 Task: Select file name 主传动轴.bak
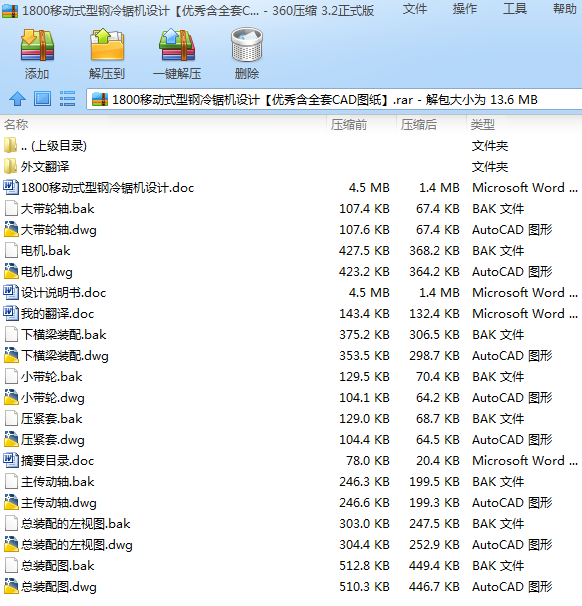58,482
